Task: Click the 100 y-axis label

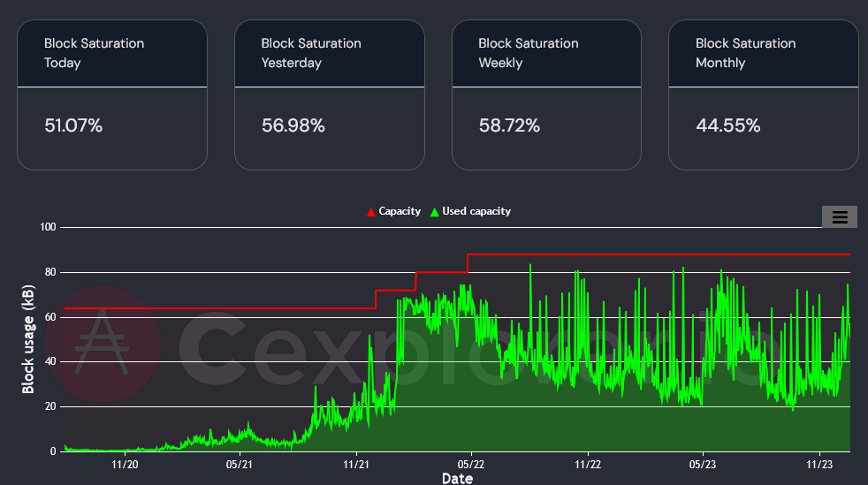Action: (48, 227)
